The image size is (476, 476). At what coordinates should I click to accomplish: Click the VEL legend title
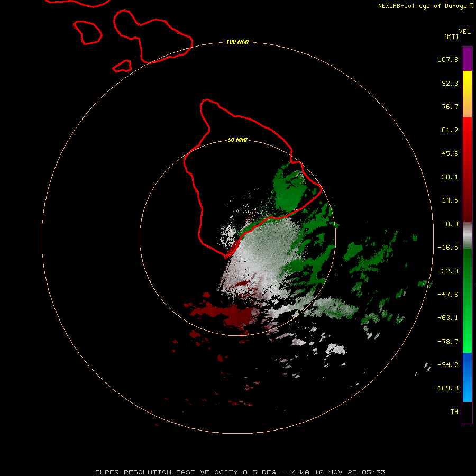click(x=464, y=32)
